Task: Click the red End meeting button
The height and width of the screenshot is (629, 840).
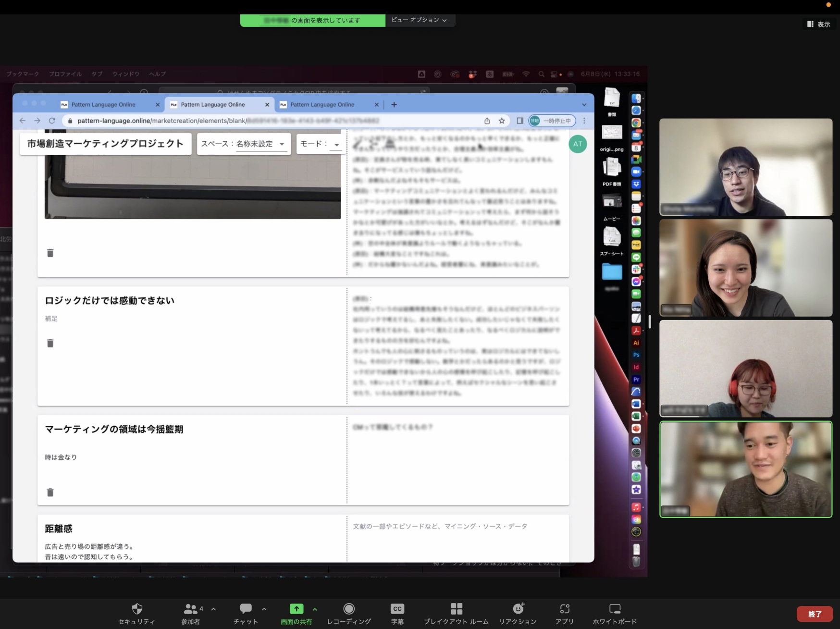Action: tap(815, 614)
